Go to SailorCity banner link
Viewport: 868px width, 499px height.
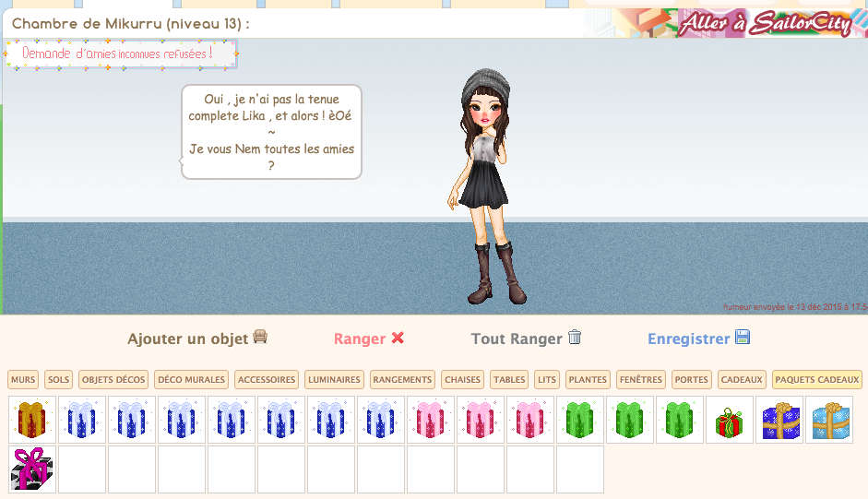(765, 24)
